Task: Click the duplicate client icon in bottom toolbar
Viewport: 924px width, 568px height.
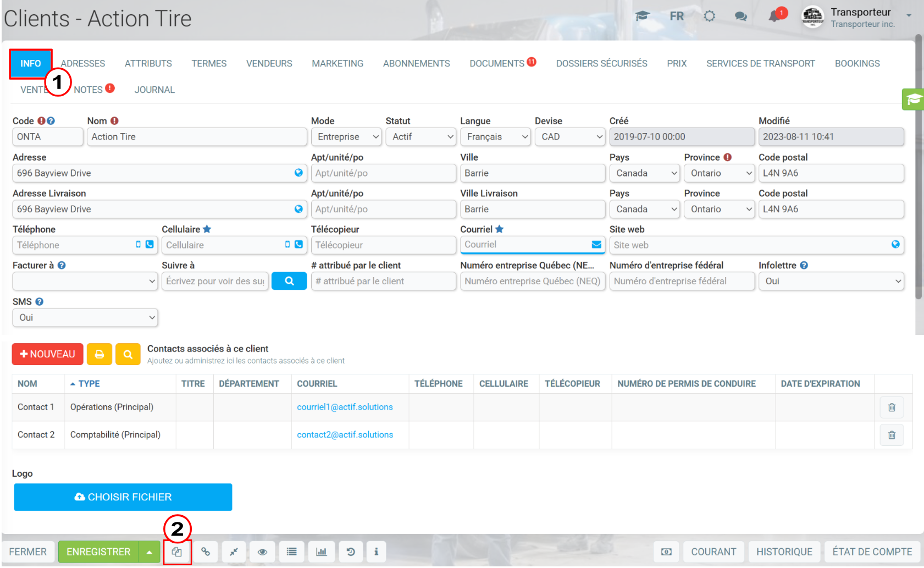Action: pos(177,552)
